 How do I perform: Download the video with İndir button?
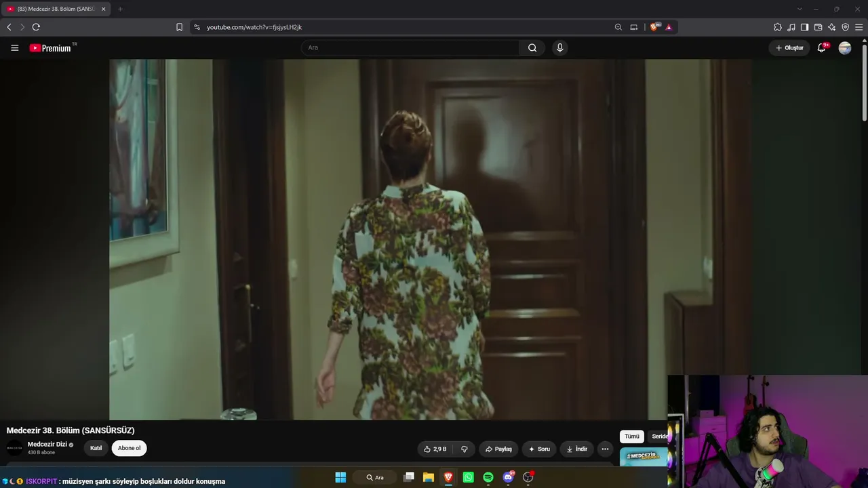click(577, 449)
